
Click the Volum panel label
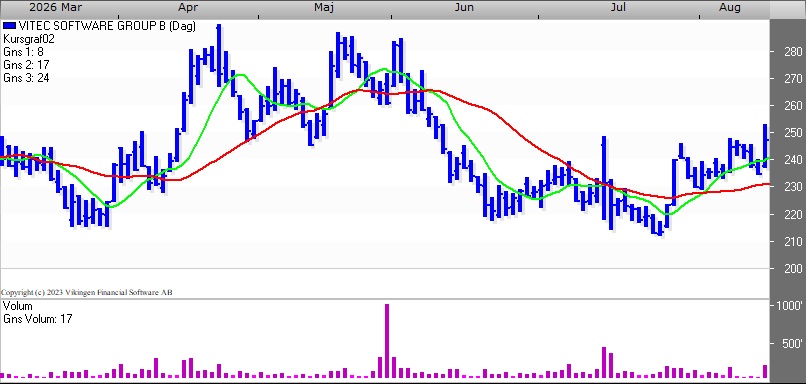click(17, 306)
